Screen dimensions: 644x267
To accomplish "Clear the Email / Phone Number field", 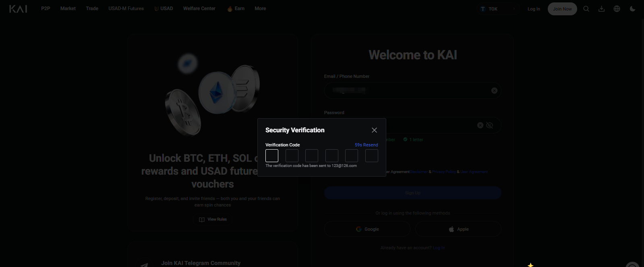I will coord(494,91).
